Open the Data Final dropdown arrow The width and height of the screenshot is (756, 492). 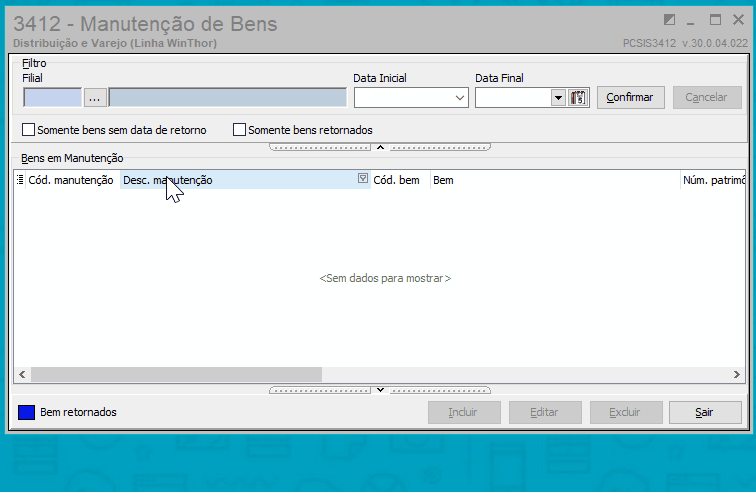(x=558, y=98)
